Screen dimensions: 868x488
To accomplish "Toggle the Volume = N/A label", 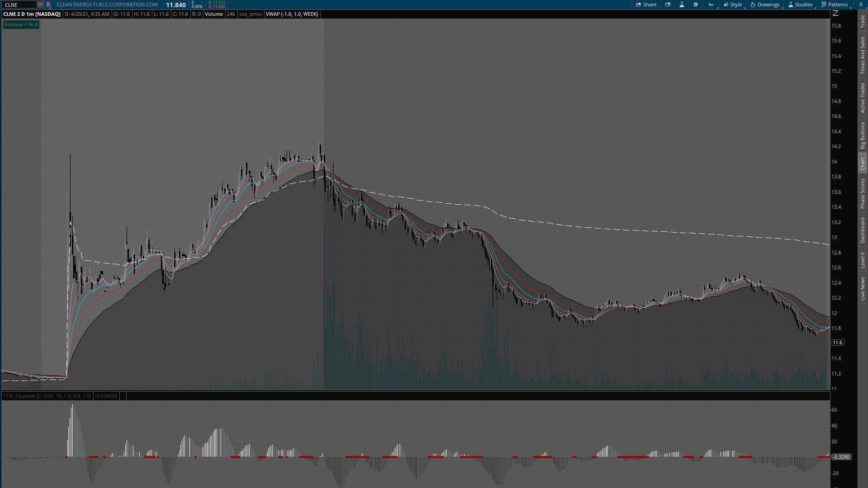I will pyautogui.click(x=21, y=24).
